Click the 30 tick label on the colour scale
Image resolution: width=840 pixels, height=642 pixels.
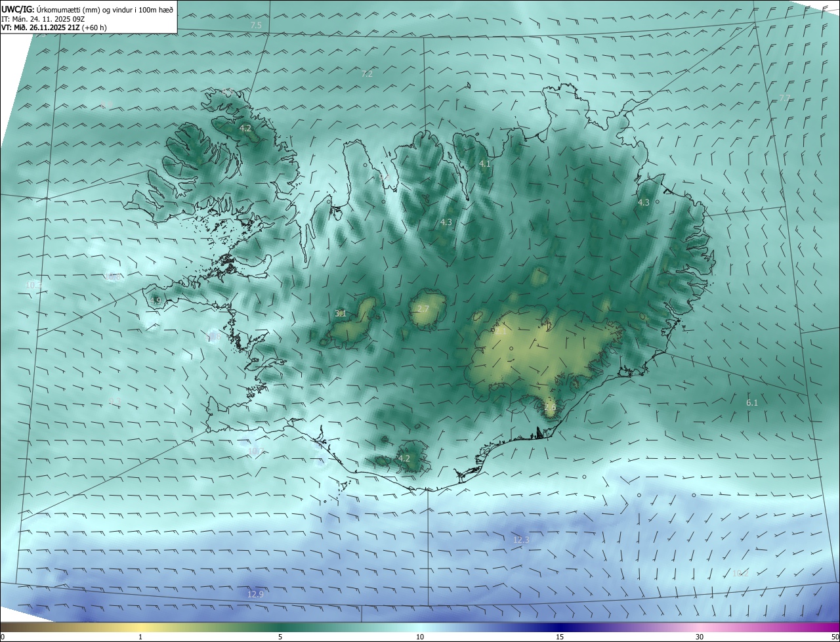click(x=700, y=637)
